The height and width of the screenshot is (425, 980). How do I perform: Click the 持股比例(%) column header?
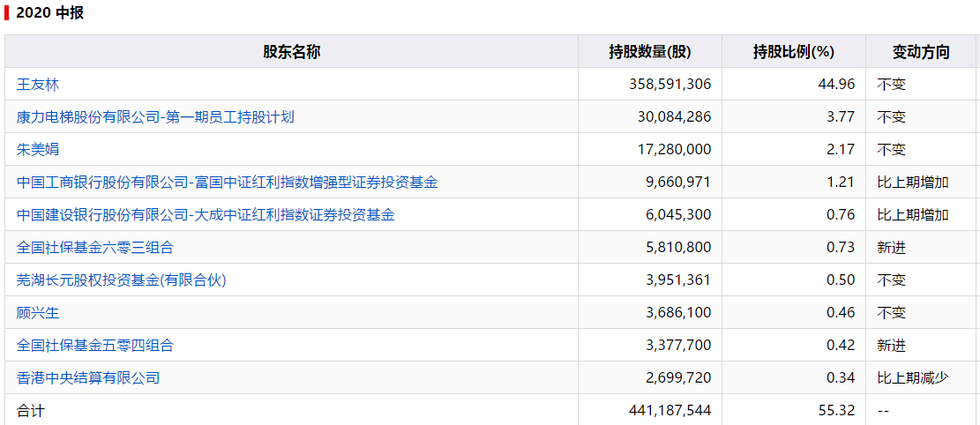tap(794, 52)
